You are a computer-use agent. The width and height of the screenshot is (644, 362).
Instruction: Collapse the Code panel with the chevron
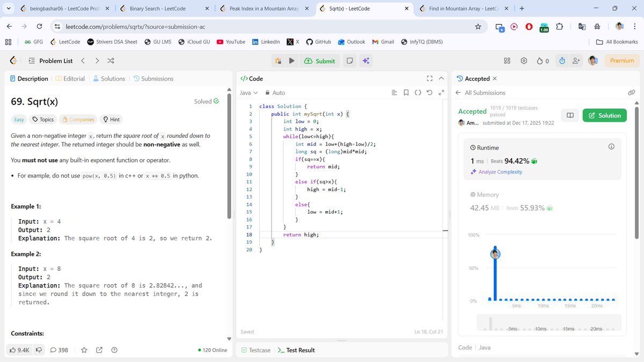441,78
